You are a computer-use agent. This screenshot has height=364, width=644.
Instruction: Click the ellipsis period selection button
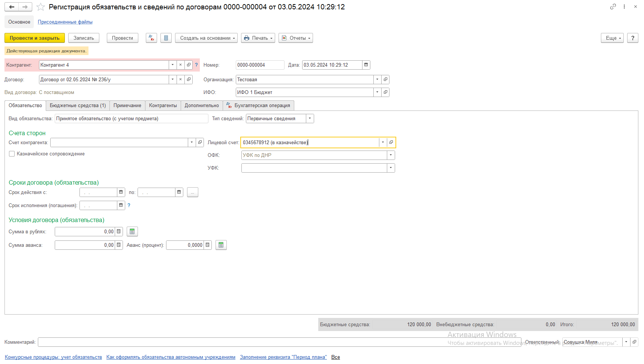point(193,192)
